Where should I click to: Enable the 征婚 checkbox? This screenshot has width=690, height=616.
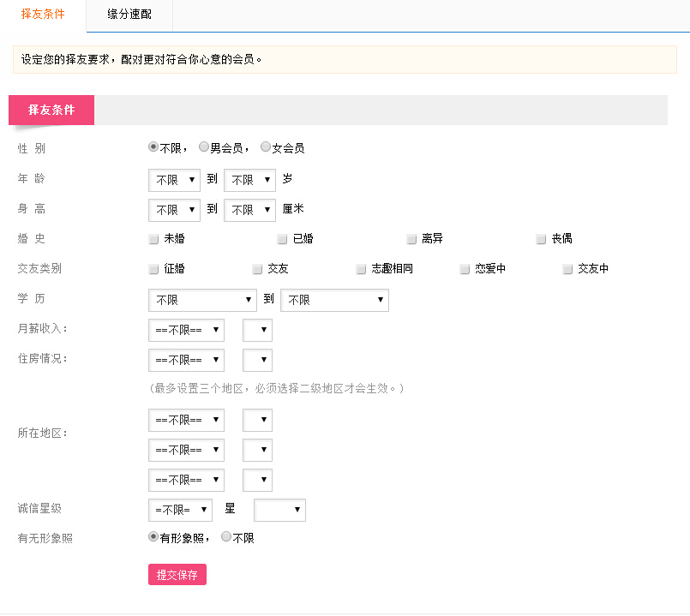[153, 269]
